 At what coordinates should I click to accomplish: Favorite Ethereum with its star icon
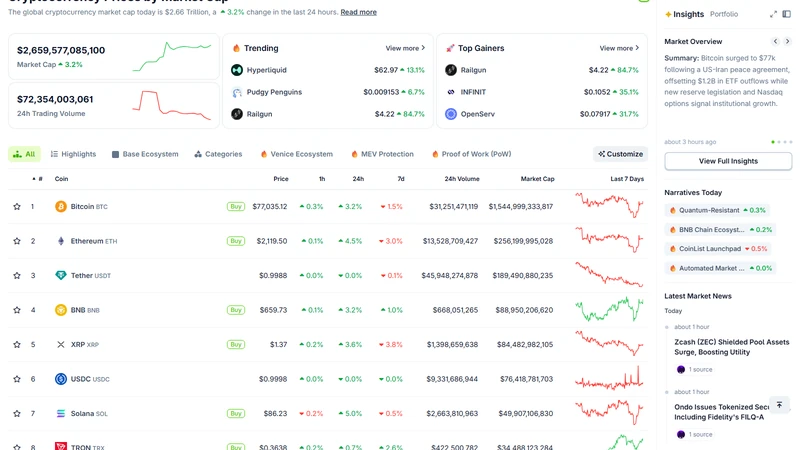(17, 241)
